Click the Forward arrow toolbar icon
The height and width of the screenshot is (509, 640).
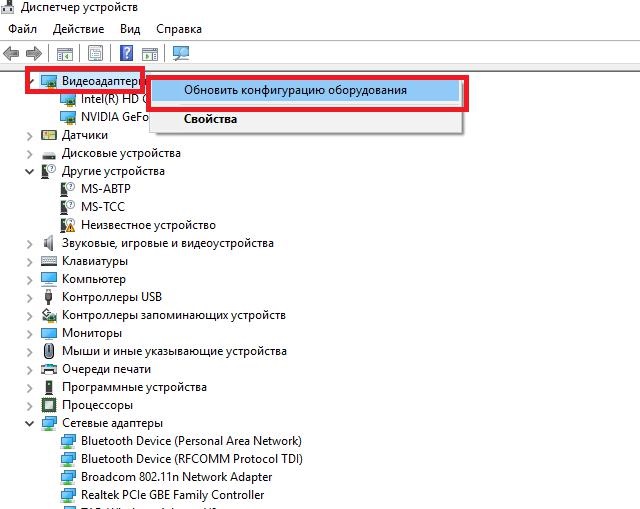(34, 53)
